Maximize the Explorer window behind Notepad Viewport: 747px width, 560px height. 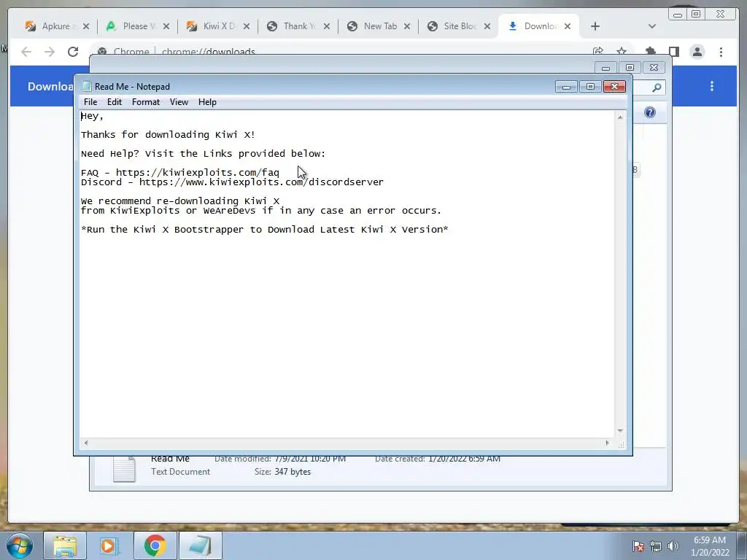click(630, 68)
